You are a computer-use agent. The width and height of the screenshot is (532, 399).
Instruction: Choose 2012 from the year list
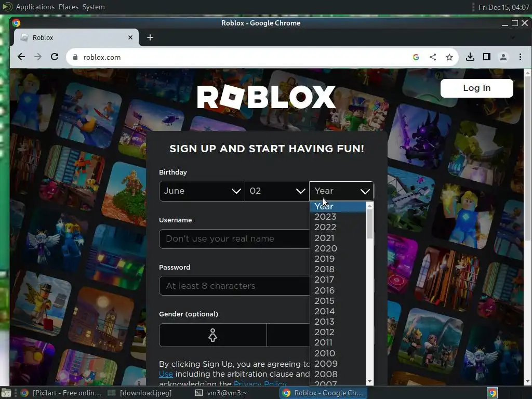[338, 332]
